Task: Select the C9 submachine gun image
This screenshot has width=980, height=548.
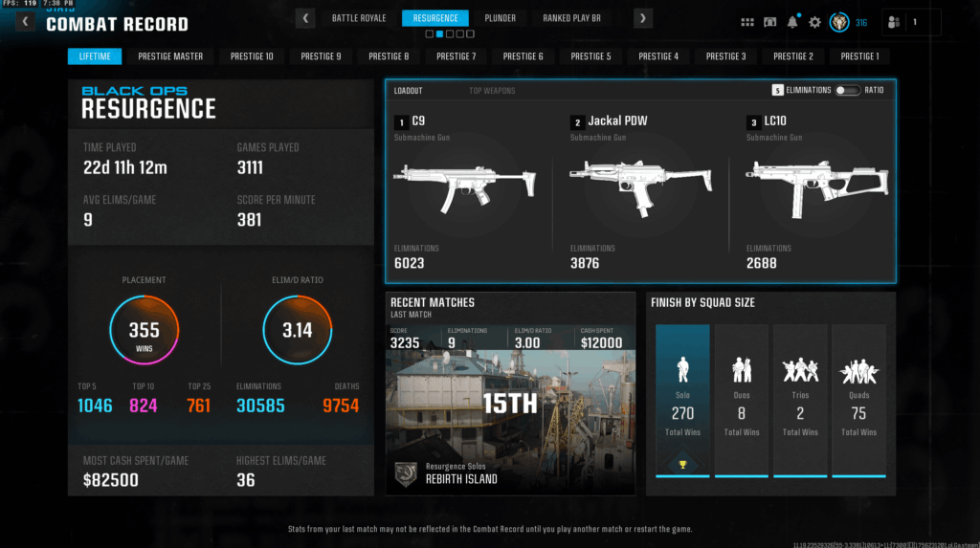Action: (x=464, y=187)
